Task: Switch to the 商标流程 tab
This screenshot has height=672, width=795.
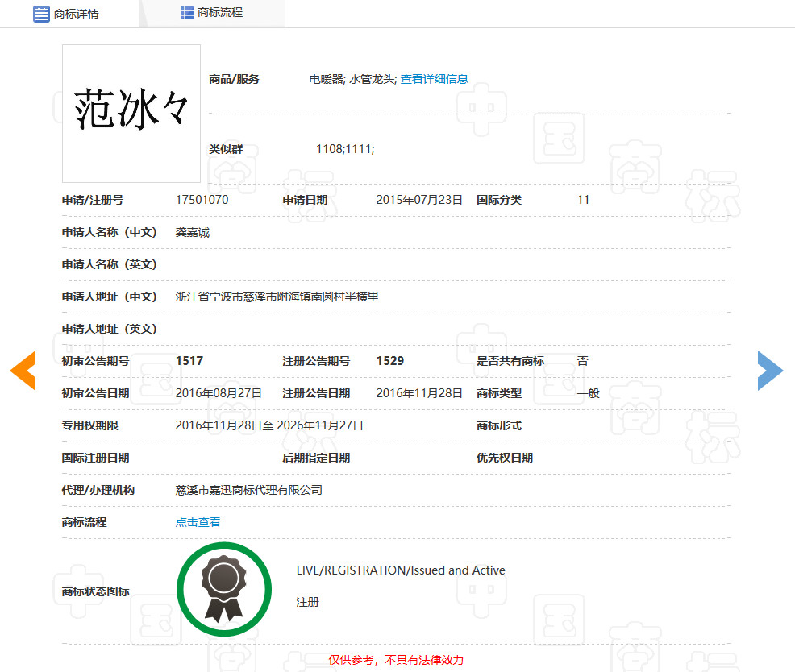Action: (x=212, y=13)
